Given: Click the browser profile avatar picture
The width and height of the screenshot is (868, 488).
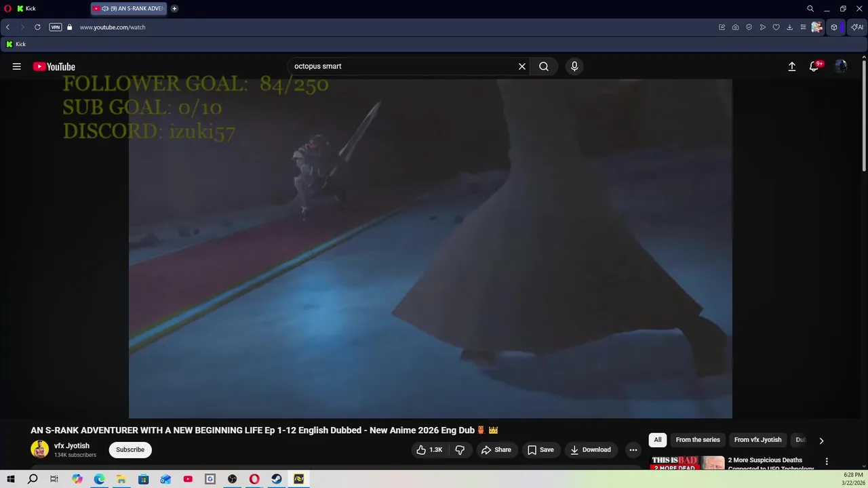Looking at the screenshot, I should [817, 27].
